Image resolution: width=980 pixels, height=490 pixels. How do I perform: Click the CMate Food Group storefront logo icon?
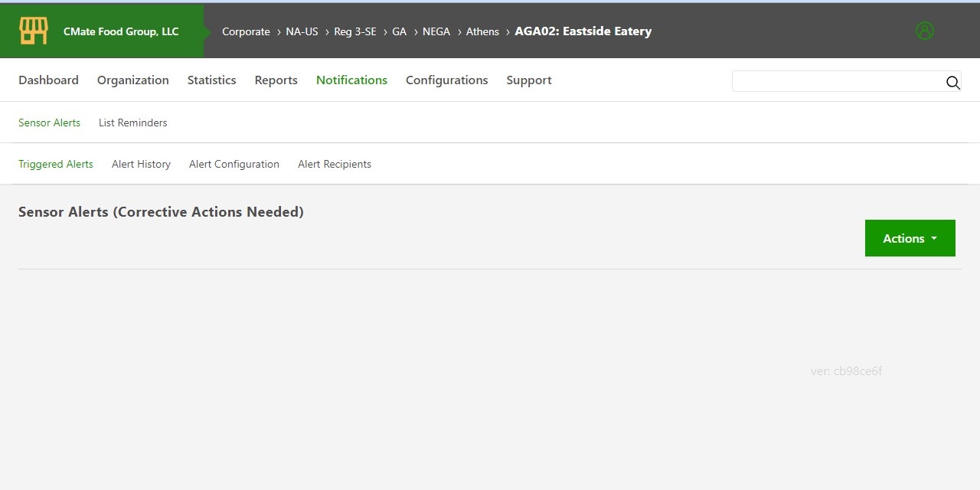[x=33, y=31]
